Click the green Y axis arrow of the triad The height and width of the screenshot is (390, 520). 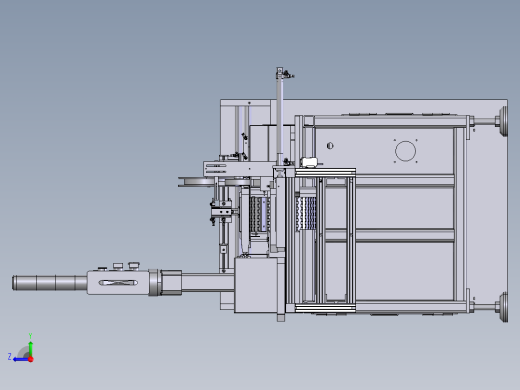pyautogui.click(x=31, y=348)
